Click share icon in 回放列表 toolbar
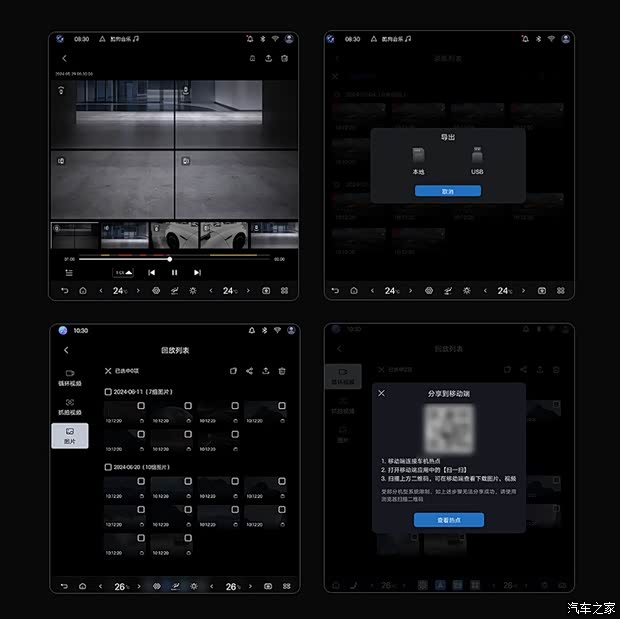The width and height of the screenshot is (620, 619). [x=250, y=371]
